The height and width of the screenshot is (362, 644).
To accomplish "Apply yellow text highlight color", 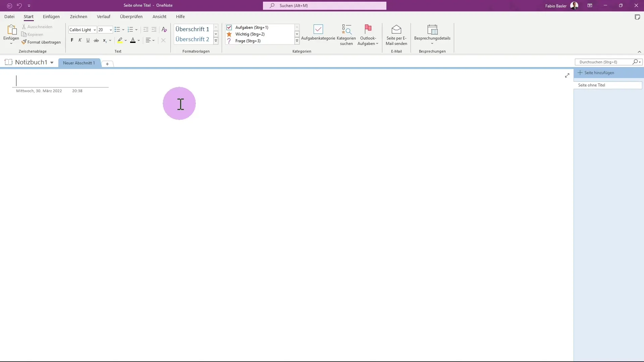I will pos(120,40).
